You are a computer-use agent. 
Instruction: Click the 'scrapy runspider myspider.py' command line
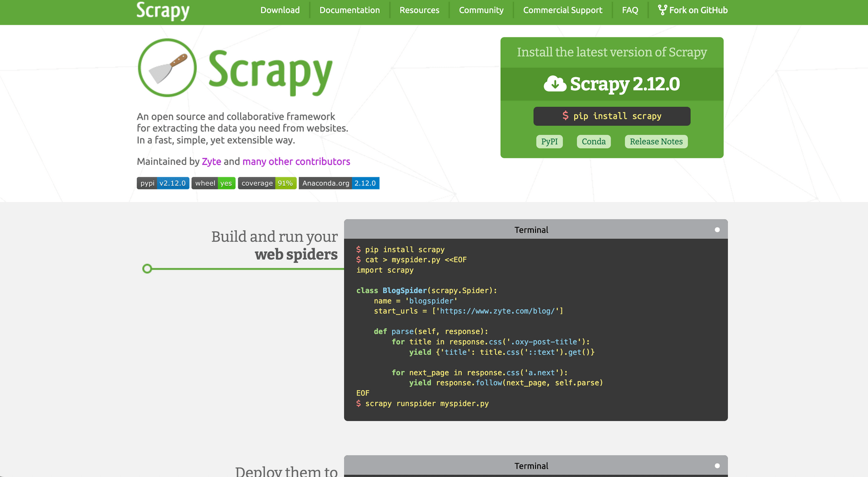(422, 404)
